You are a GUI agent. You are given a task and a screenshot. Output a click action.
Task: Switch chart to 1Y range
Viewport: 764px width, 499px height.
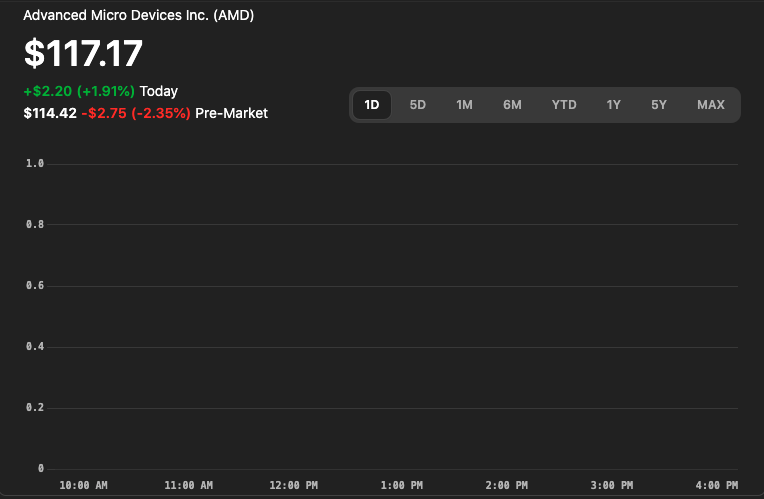coord(613,105)
